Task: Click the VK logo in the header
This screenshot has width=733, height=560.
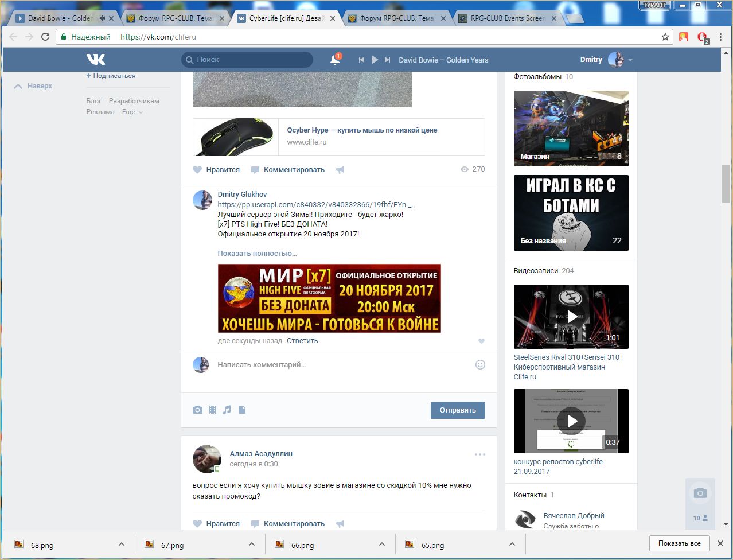Action: click(95, 60)
